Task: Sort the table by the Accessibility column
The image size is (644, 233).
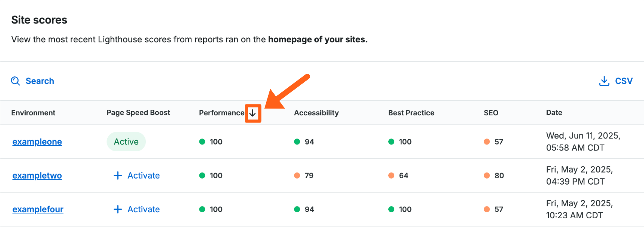Action: 316,113
